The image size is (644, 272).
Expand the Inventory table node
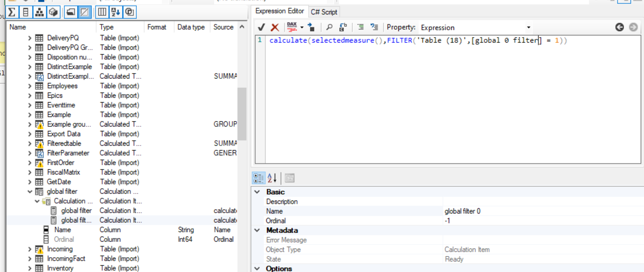click(x=30, y=268)
